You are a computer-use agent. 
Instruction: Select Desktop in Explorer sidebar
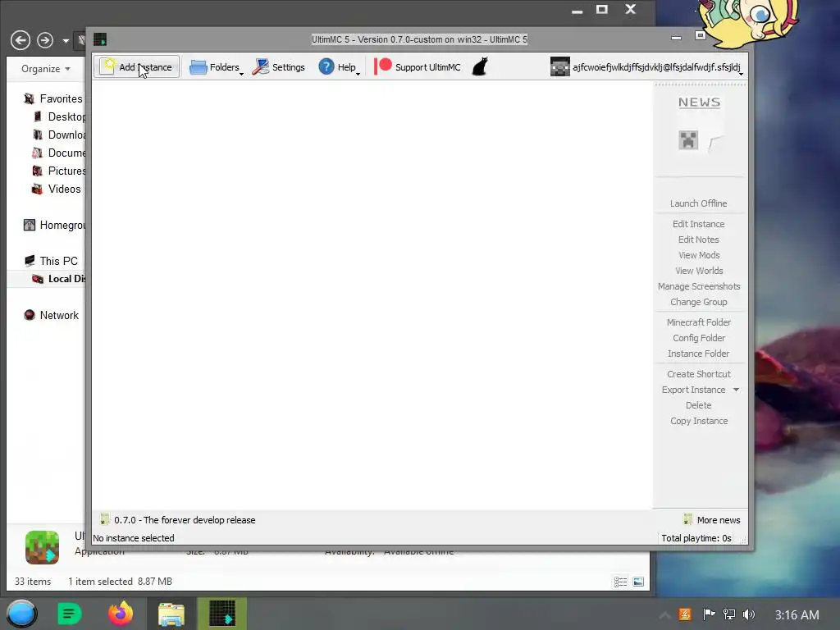point(59,116)
